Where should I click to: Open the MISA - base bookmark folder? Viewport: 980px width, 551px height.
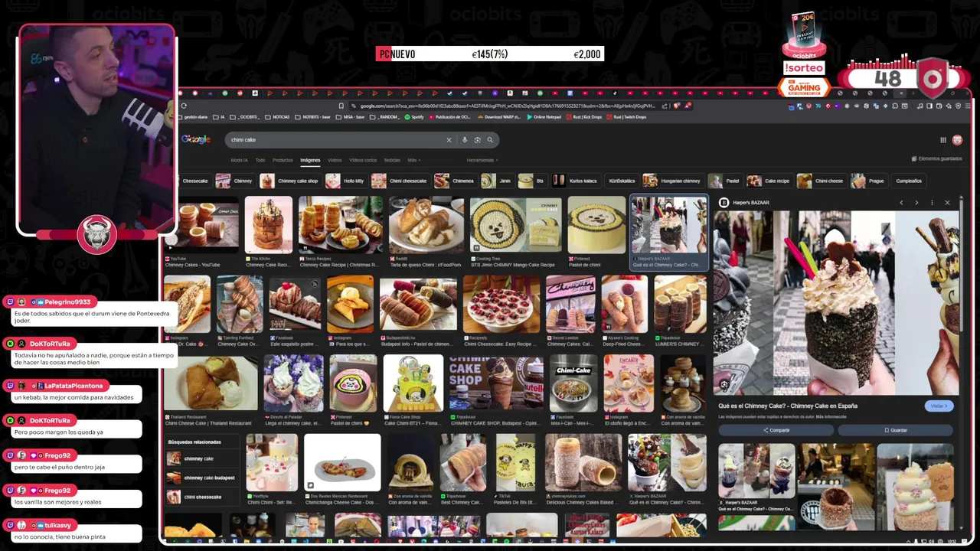[x=350, y=117]
